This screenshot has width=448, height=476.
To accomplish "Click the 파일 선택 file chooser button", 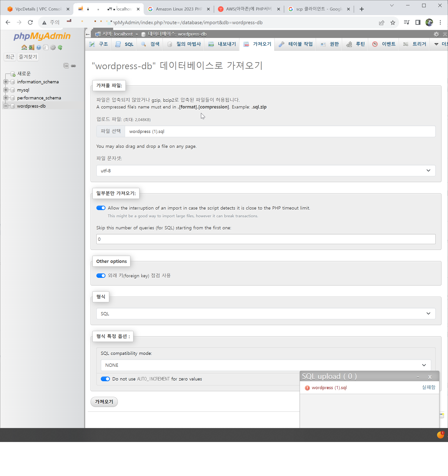I will (x=111, y=131).
